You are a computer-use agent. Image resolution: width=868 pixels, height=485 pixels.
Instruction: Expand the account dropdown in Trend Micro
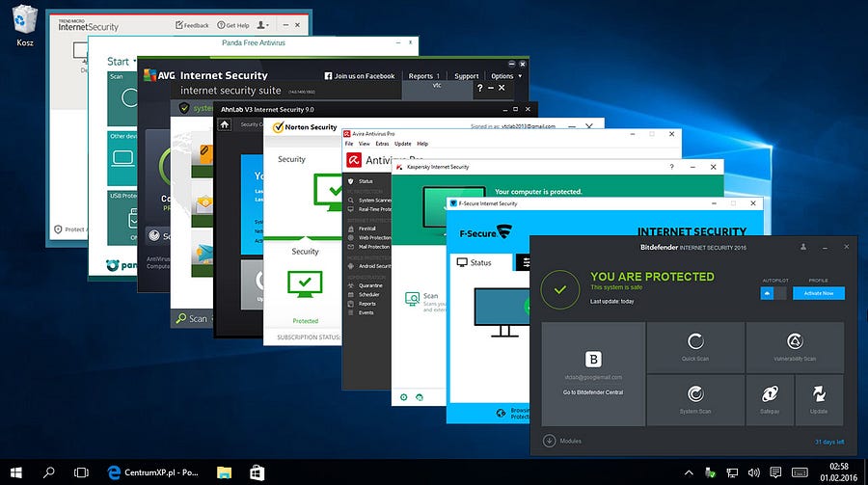[x=263, y=25]
